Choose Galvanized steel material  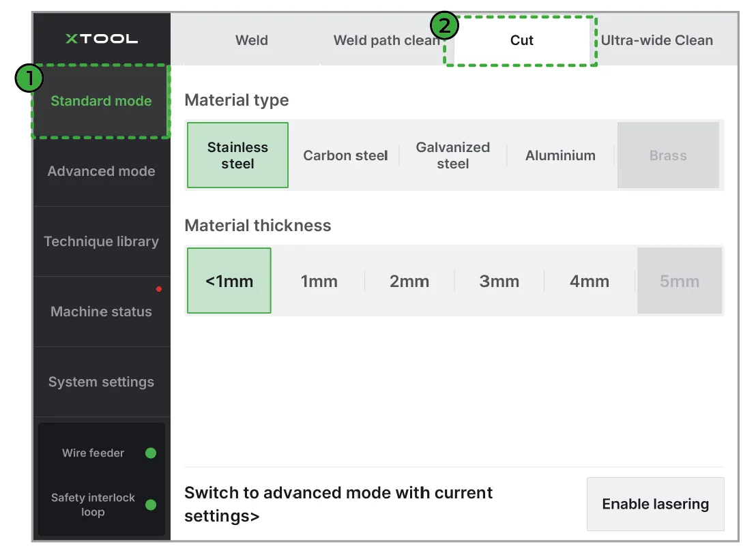[x=453, y=155]
